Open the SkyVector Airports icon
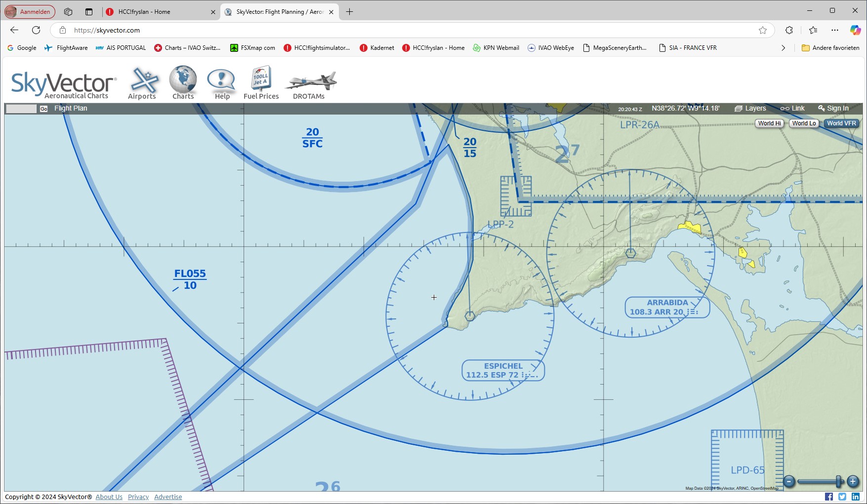This screenshot has height=504, width=867. 142,82
